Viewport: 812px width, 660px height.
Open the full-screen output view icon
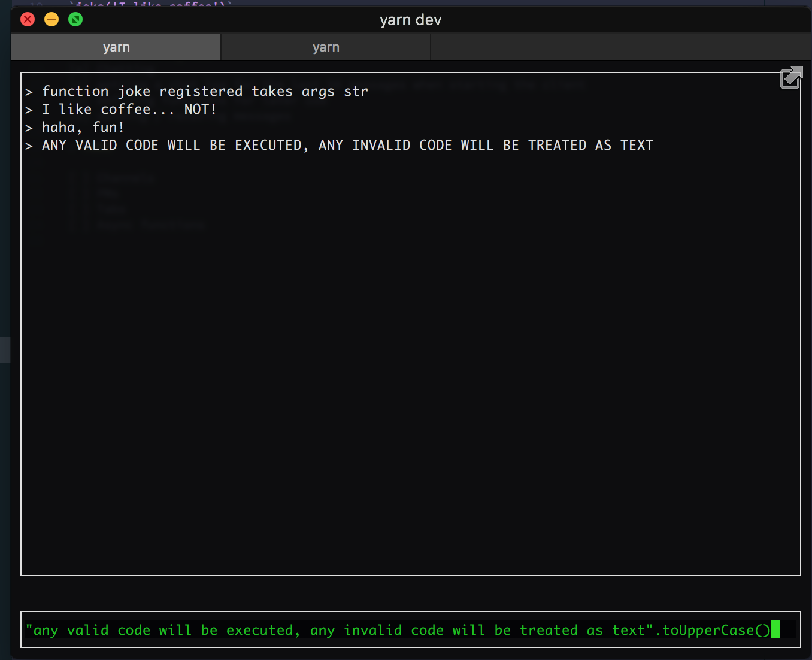click(790, 78)
